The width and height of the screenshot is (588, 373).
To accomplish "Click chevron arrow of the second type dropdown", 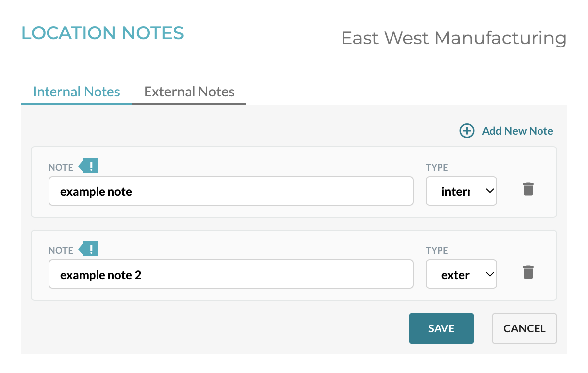I will coord(490,275).
